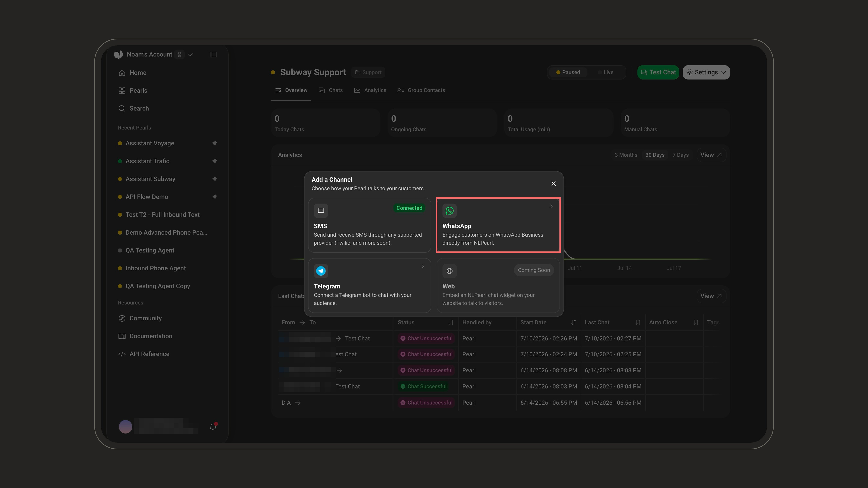This screenshot has height=488, width=868.
Task: Click the Settings gear icon
Action: coord(689,72)
